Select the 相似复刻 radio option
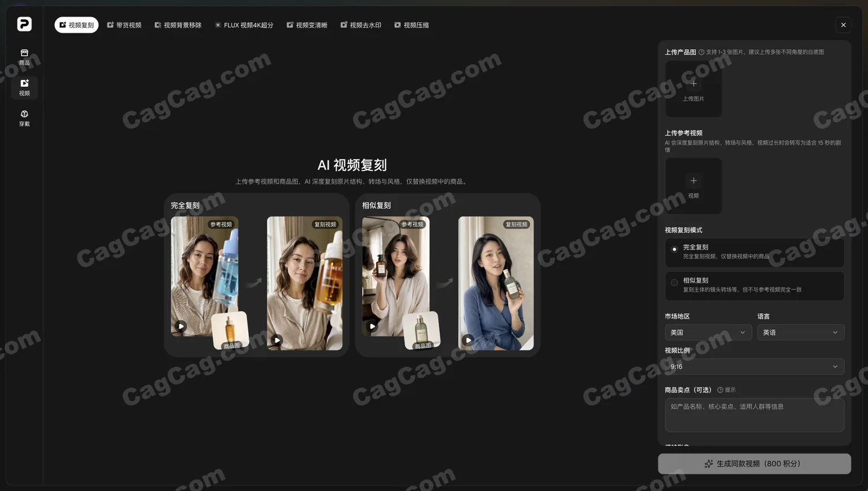 click(x=674, y=283)
